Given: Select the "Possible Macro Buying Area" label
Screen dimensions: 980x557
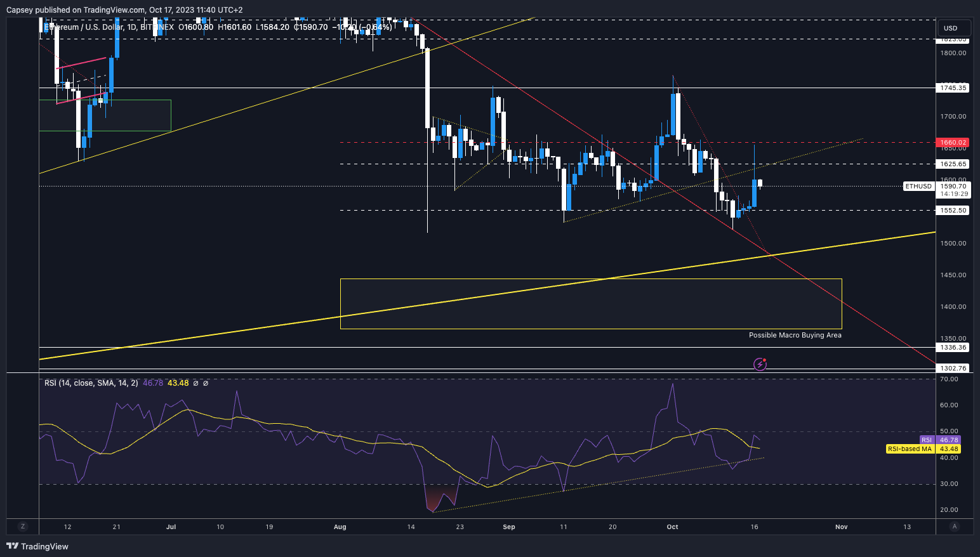Looking at the screenshot, I should tap(795, 335).
